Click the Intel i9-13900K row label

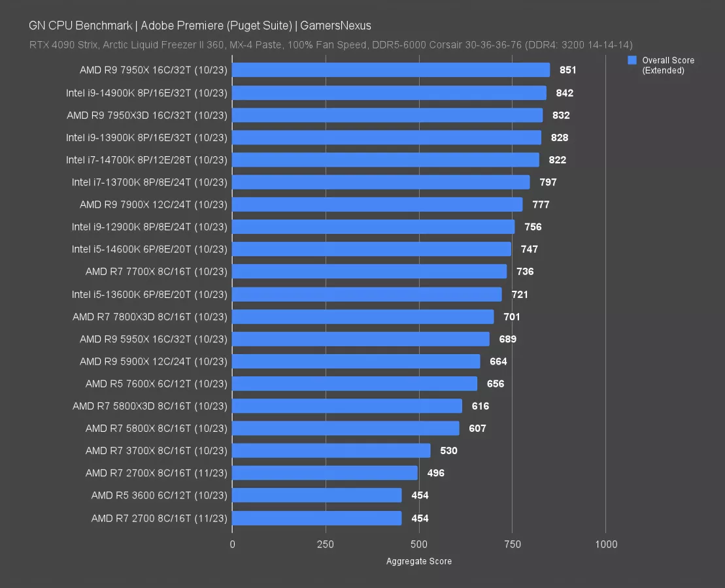tap(145, 137)
